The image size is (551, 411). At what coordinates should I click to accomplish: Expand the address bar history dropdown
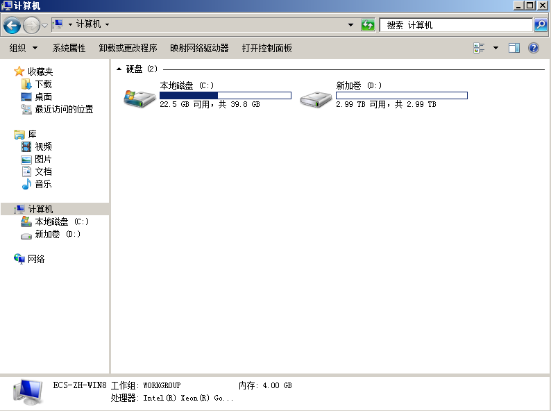pos(350,25)
